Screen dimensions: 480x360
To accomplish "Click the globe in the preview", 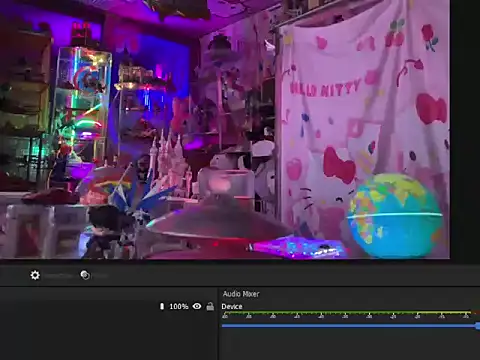I will tap(395, 216).
